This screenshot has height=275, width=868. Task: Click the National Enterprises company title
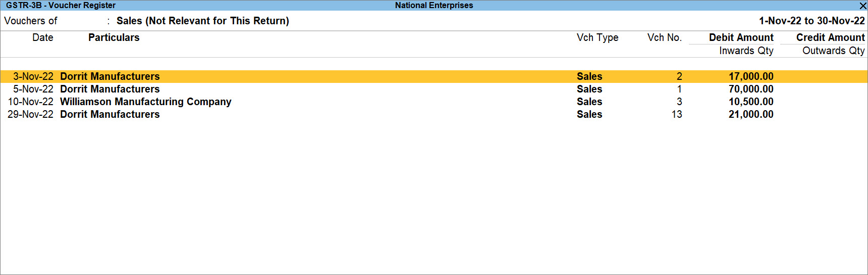[x=434, y=5]
